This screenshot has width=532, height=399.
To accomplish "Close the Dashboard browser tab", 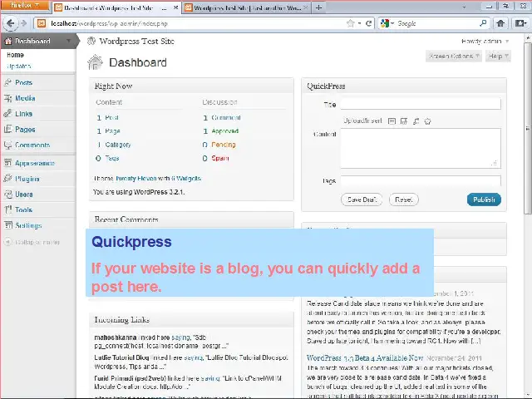I will click(x=175, y=7).
